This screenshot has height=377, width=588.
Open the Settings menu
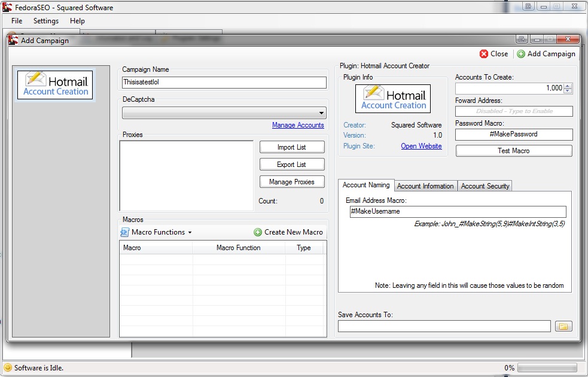45,21
